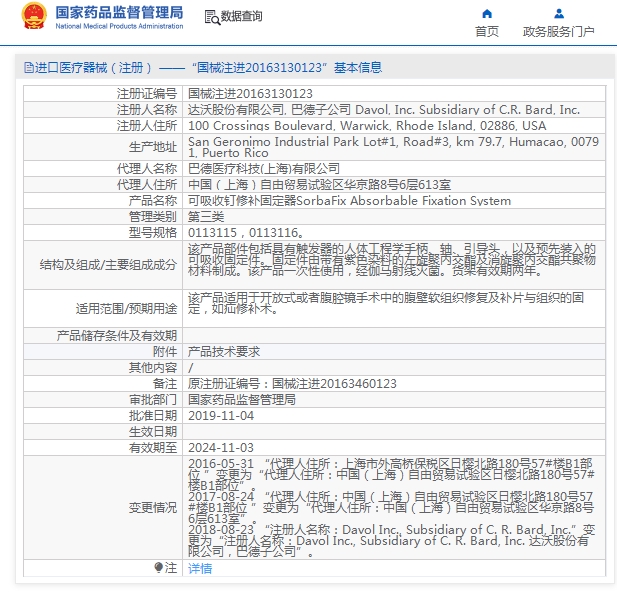Click the 代理人名称 row label
This screenshot has height=595, width=617.
[x=147, y=168]
